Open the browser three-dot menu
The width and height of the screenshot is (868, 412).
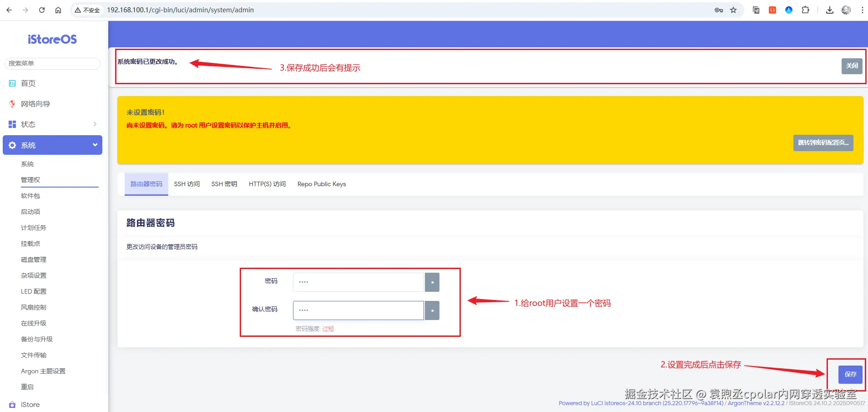tap(862, 10)
